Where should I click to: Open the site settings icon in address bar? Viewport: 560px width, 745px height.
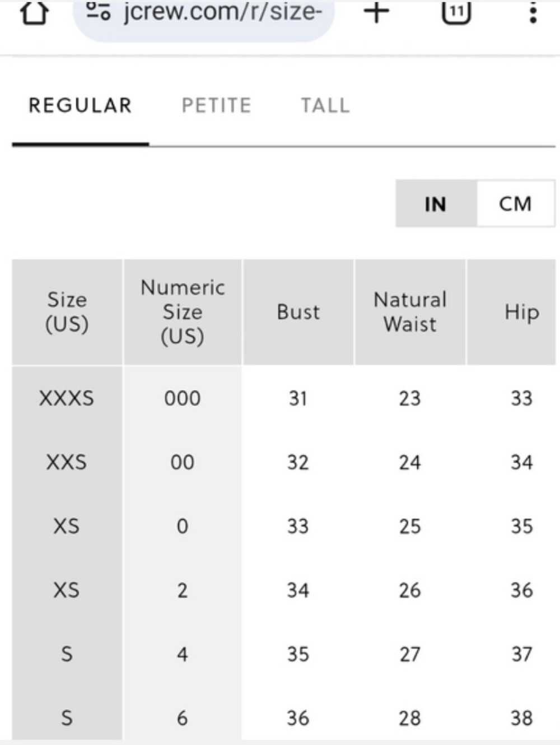98,10
